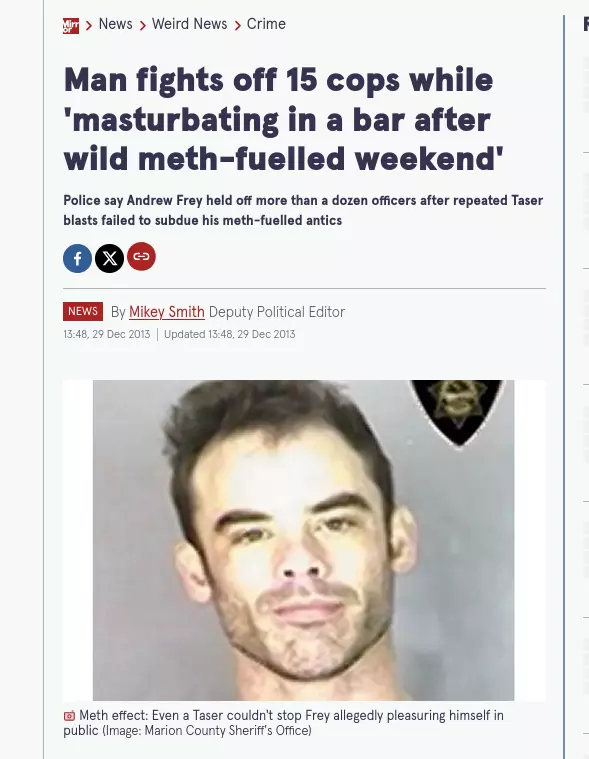Viewport: 589px width, 759px height.
Task: Open the mugshot photo of Frey
Action: click(303, 540)
